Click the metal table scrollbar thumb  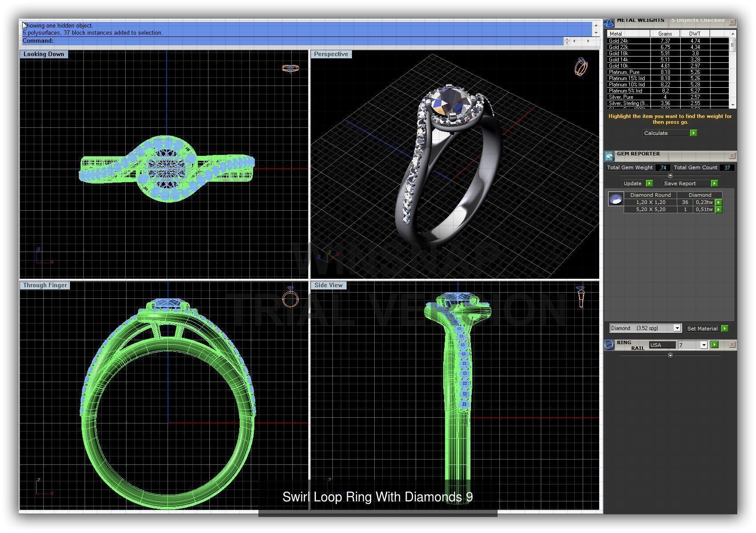732,45
